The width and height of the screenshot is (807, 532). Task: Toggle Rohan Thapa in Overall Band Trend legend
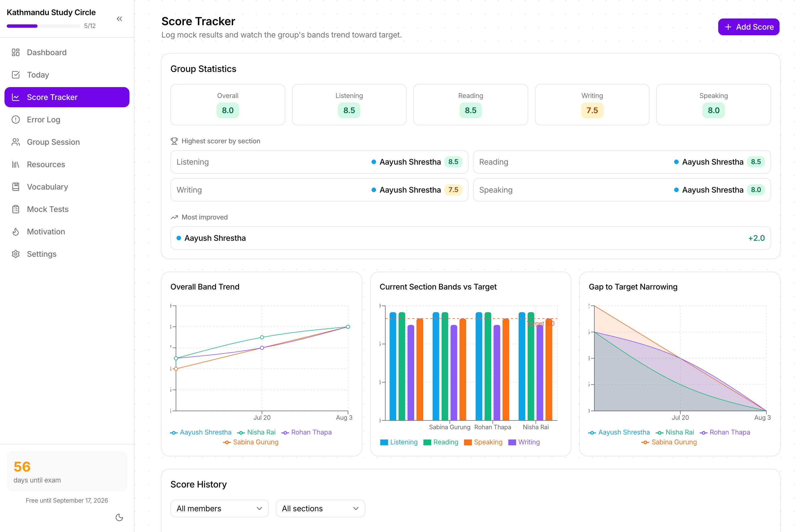(306, 432)
